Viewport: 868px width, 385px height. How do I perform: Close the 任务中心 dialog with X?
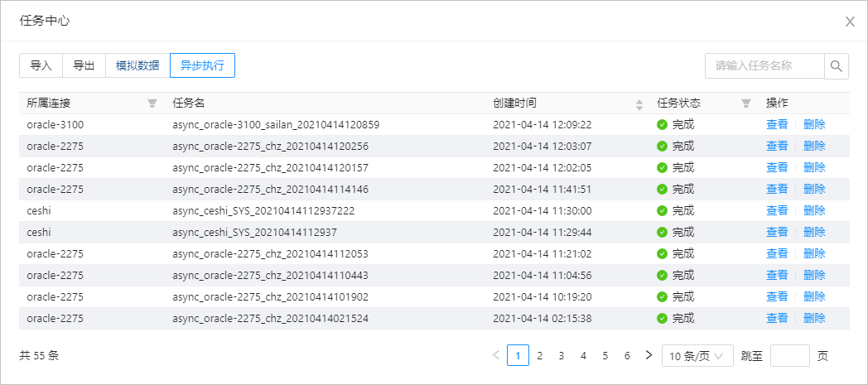click(850, 22)
